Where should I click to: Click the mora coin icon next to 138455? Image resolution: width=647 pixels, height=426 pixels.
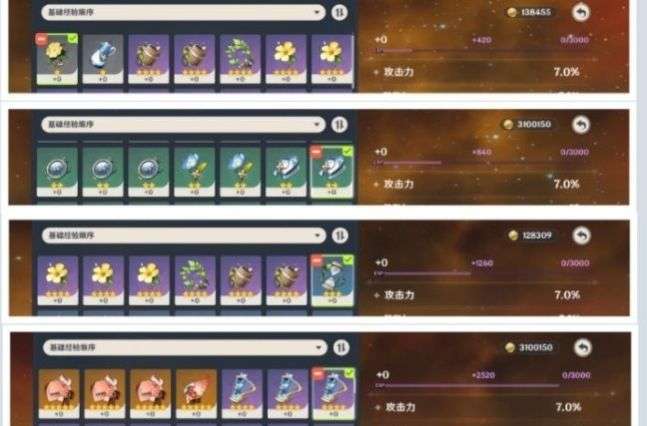(512, 12)
